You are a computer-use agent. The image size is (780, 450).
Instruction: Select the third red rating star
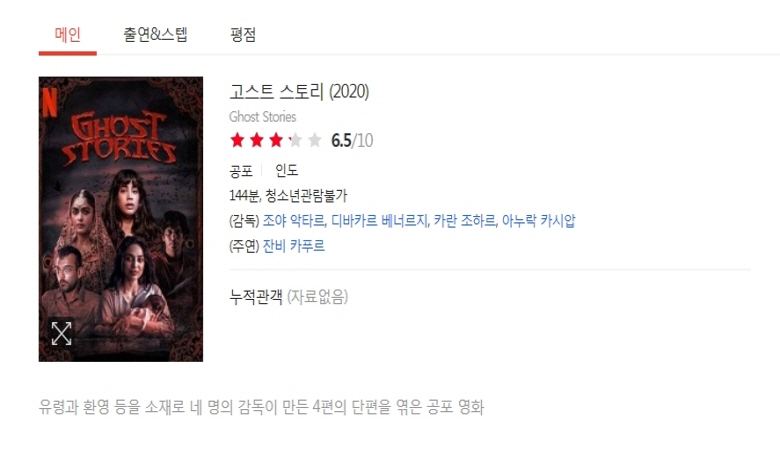tap(276, 140)
